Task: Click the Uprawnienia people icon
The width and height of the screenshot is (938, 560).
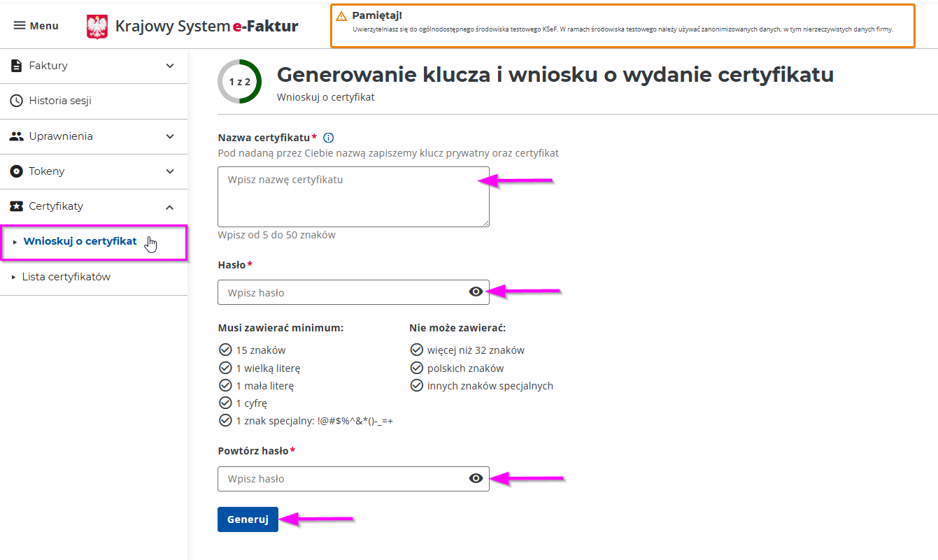Action: pyautogui.click(x=16, y=136)
